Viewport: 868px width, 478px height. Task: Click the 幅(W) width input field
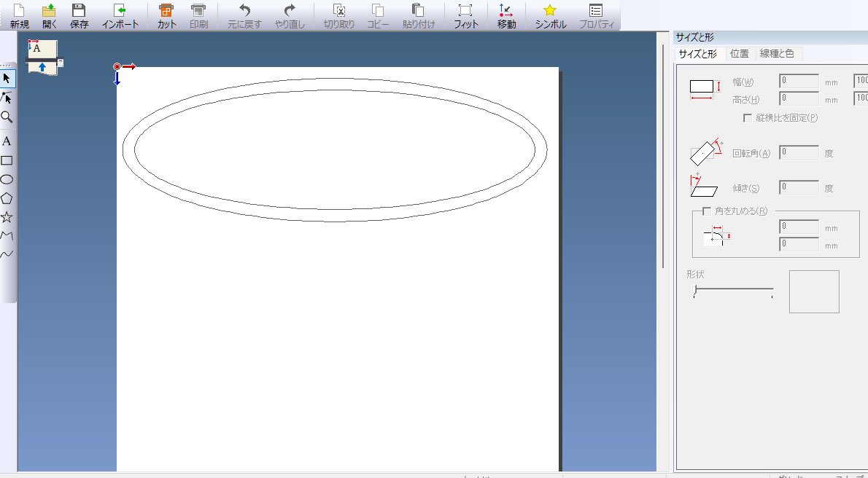pos(799,82)
